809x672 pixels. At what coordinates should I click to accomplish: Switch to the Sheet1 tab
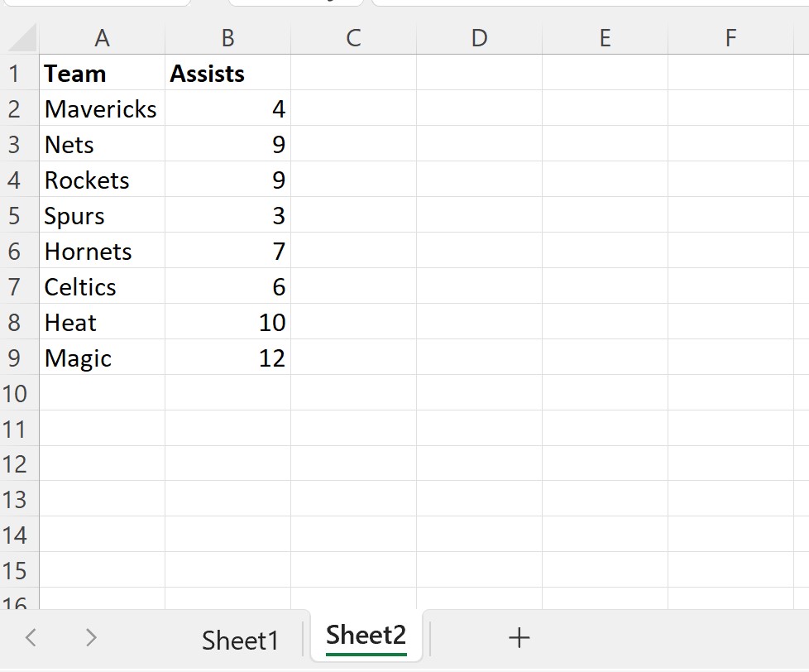240,637
